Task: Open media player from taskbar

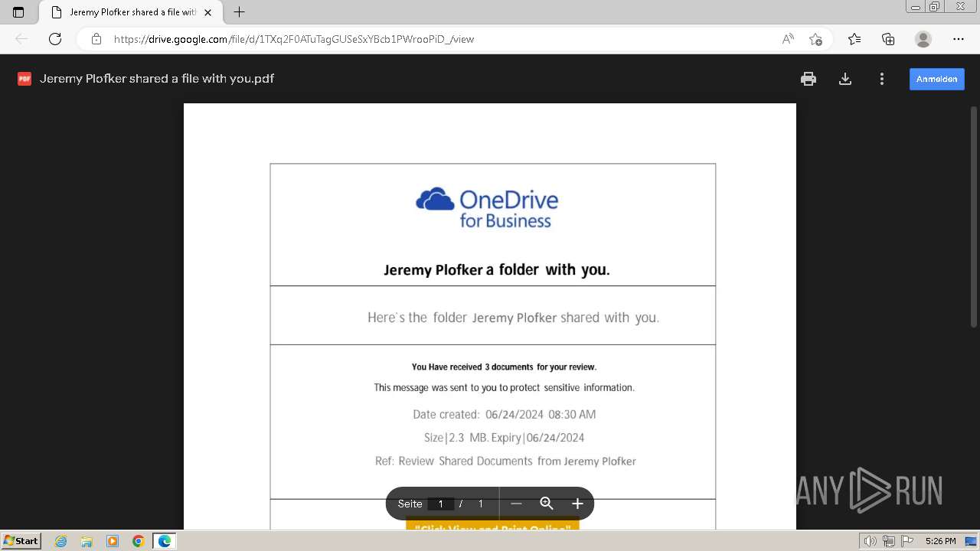Action: (x=113, y=541)
